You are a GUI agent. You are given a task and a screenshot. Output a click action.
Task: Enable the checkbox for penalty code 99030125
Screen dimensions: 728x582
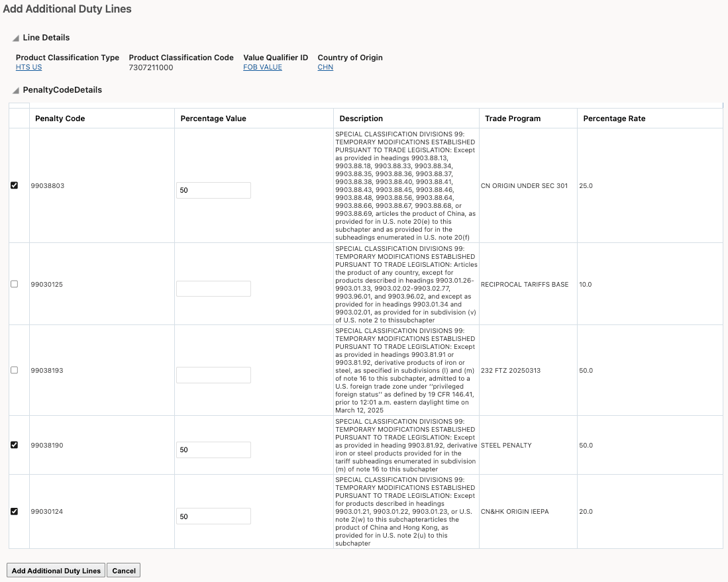tap(14, 284)
